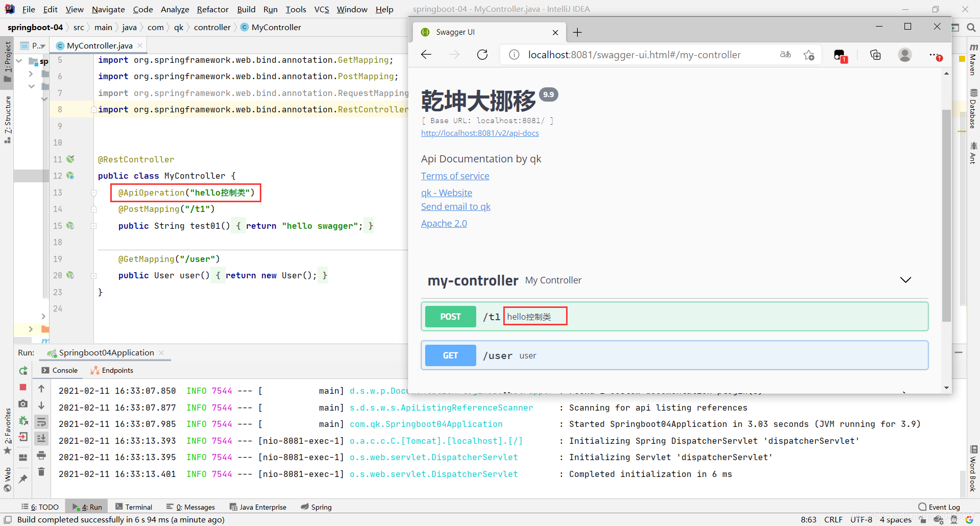Click the Send email to qk link
Image resolution: width=980 pixels, height=526 pixels.
click(455, 206)
